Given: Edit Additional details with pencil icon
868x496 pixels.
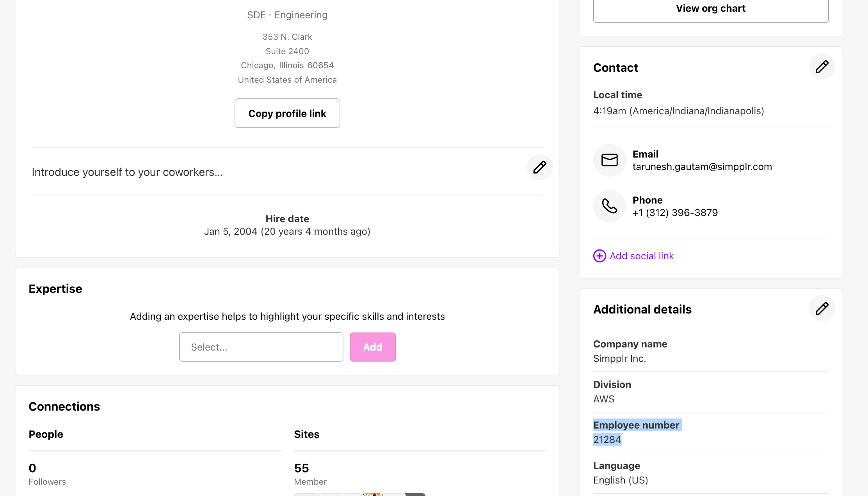Looking at the screenshot, I should coord(822,308).
